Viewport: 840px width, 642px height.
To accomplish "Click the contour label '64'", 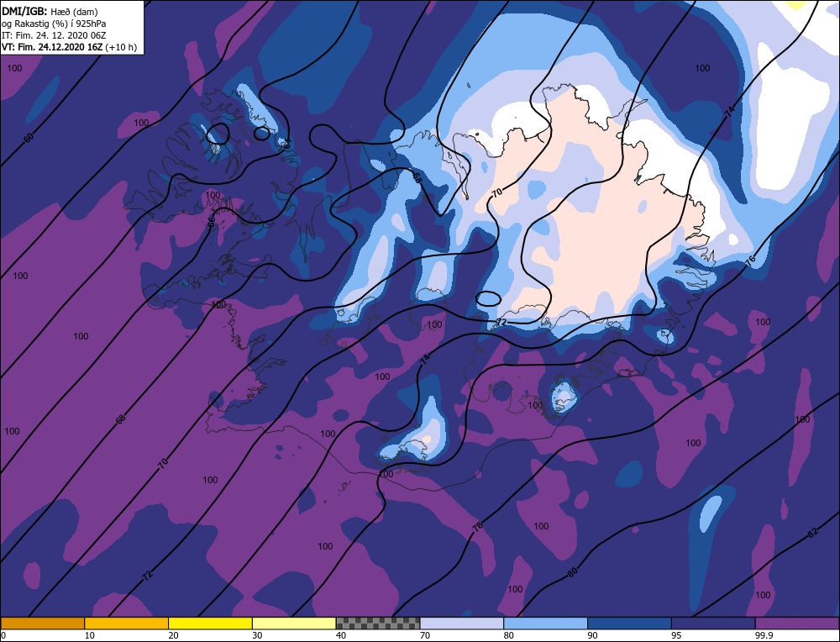I will tap(287, 144).
